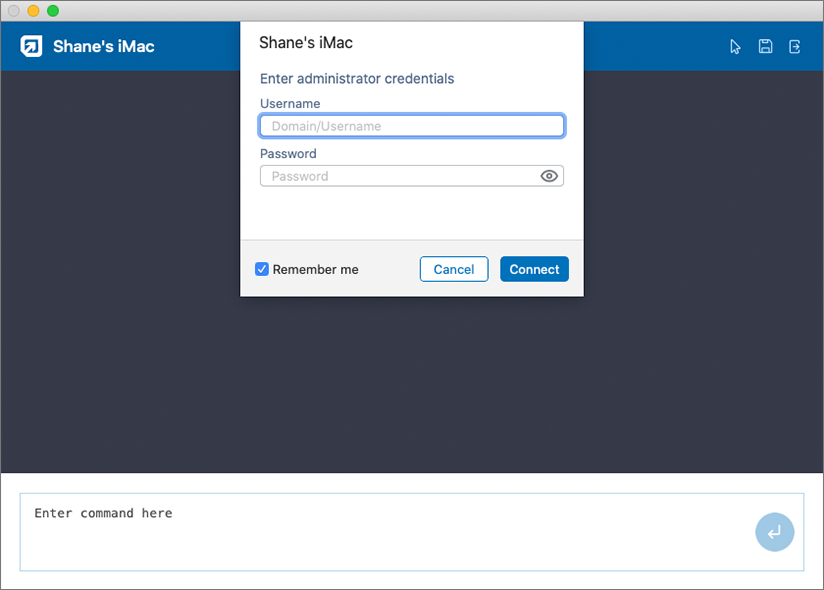824x590 pixels.
Task: Focus the Domain/Username input field
Action: point(411,126)
